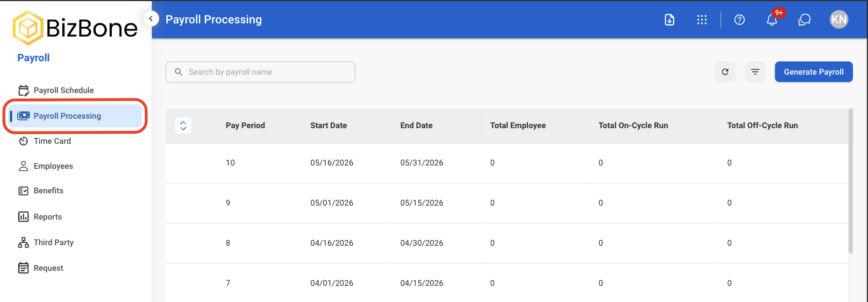Click the Payroll Processing page title
Viewport: 868px width, 302px height.
pos(214,20)
